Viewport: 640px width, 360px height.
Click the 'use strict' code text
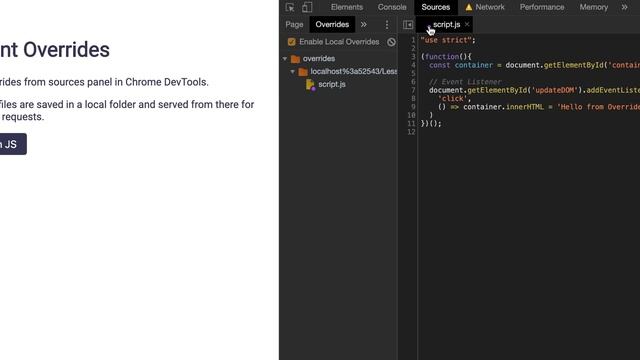448,40
